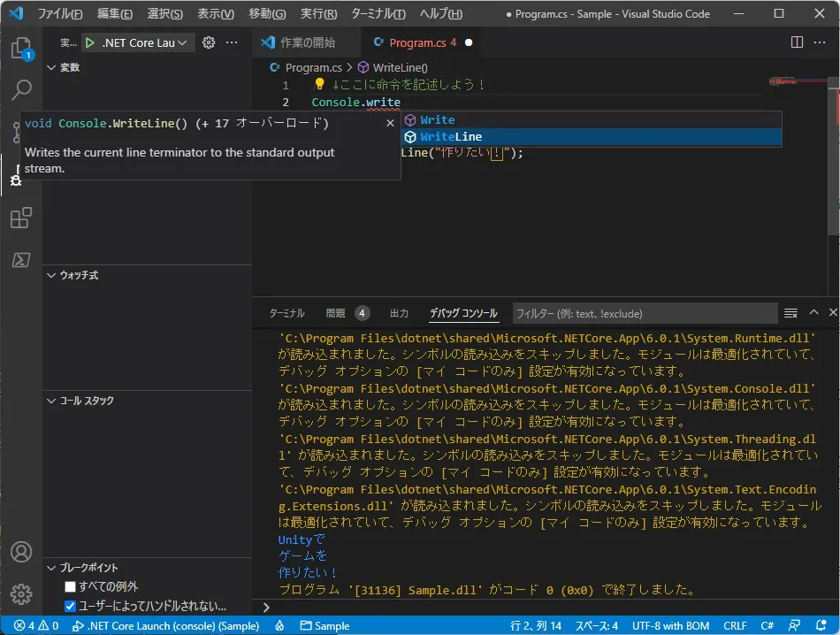The height and width of the screenshot is (635, 840).
Task: Click the lightbulb code action icon
Action: [x=320, y=85]
